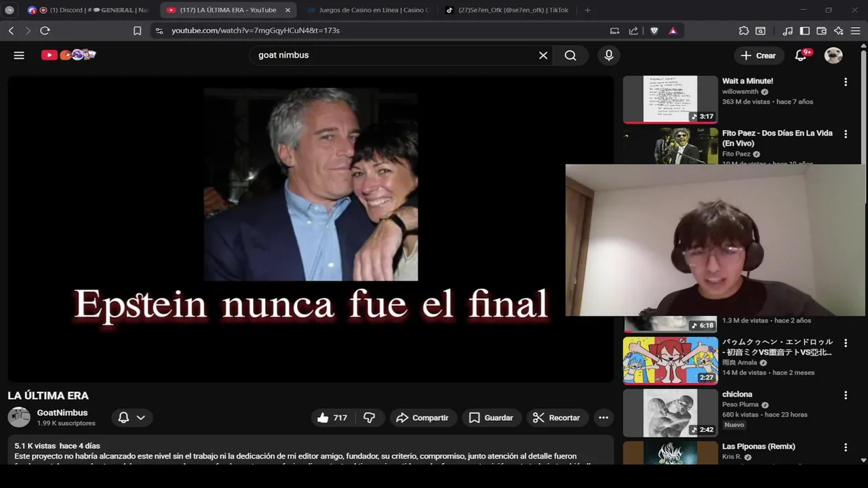The width and height of the screenshot is (868, 488).
Task: Open options menu for chiclona video
Action: 845,395
